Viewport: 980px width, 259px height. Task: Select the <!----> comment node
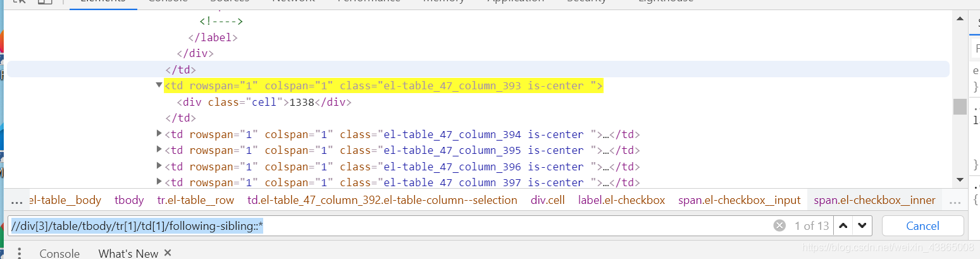221,22
